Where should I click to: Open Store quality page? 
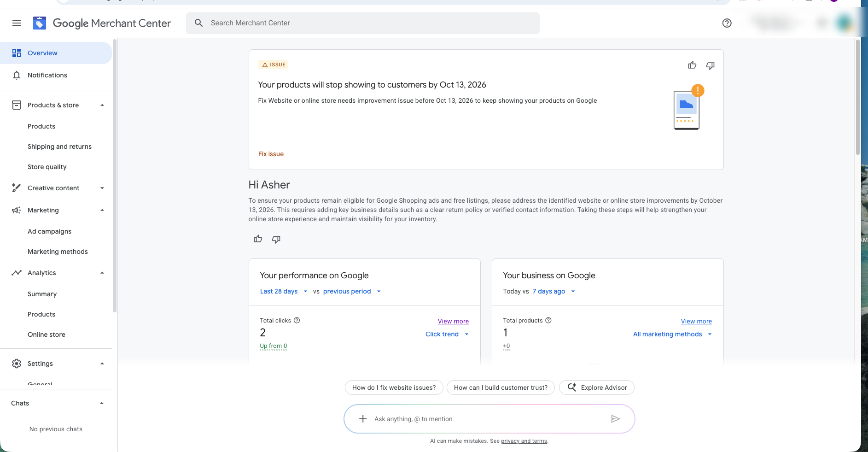point(47,167)
